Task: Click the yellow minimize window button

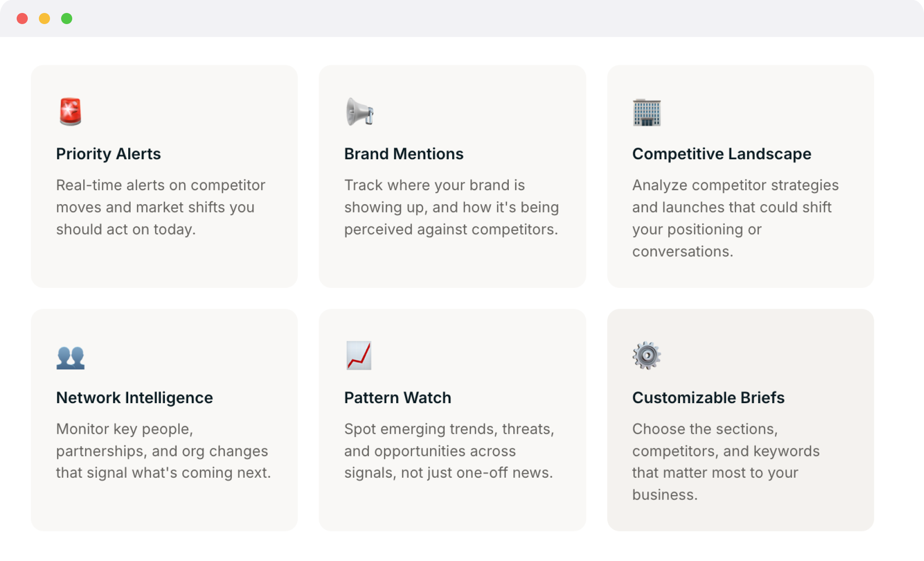Action: pyautogui.click(x=44, y=19)
